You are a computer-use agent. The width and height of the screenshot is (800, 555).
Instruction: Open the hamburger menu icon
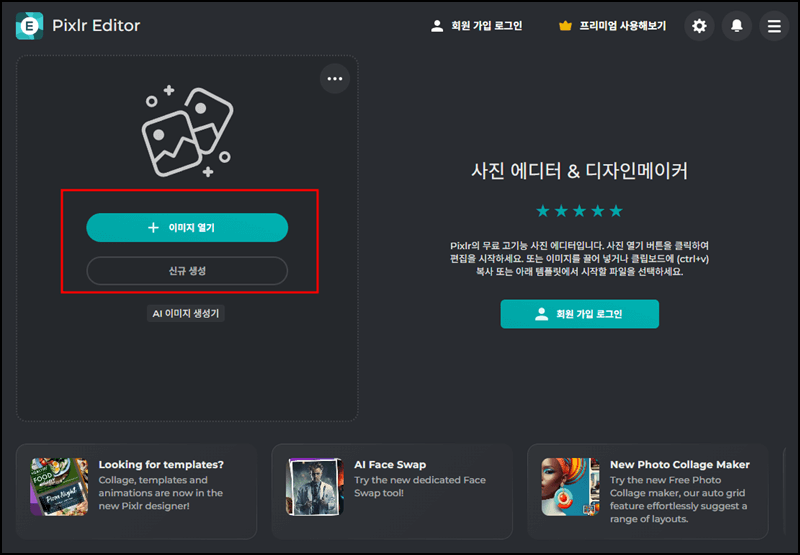click(x=774, y=26)
